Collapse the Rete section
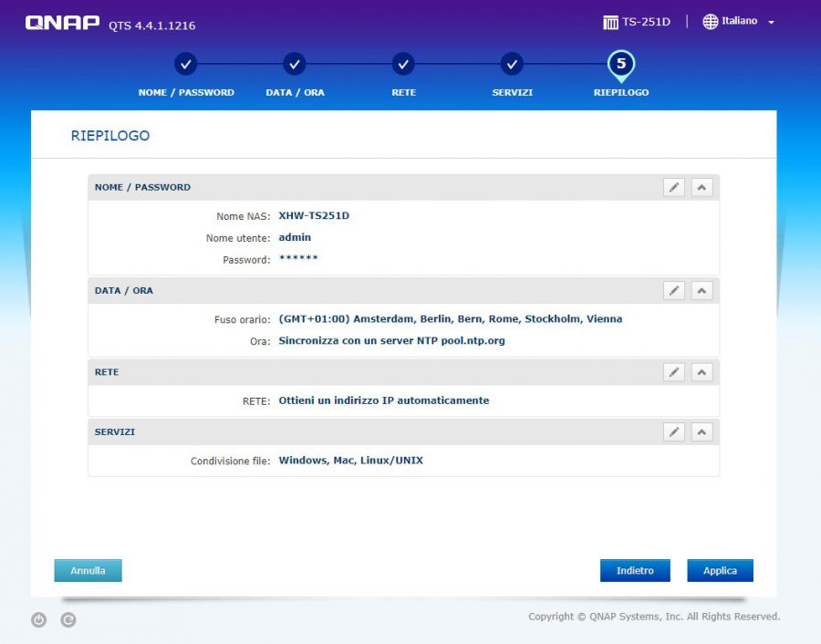 701,372
